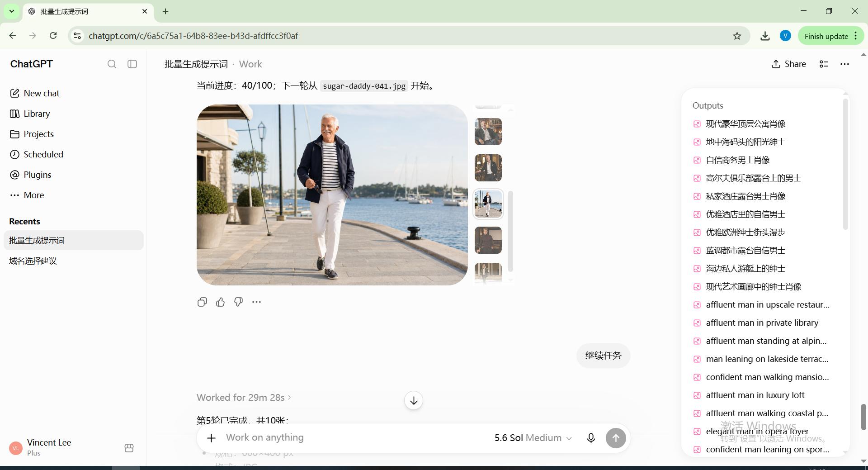Open the 5.6 Sol Medium model dropdown

pyautogui.click(x=533, y=438)
